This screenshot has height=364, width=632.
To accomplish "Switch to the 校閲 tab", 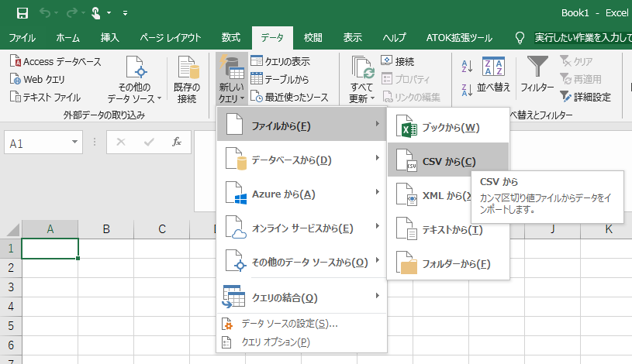I will point(313,38).
